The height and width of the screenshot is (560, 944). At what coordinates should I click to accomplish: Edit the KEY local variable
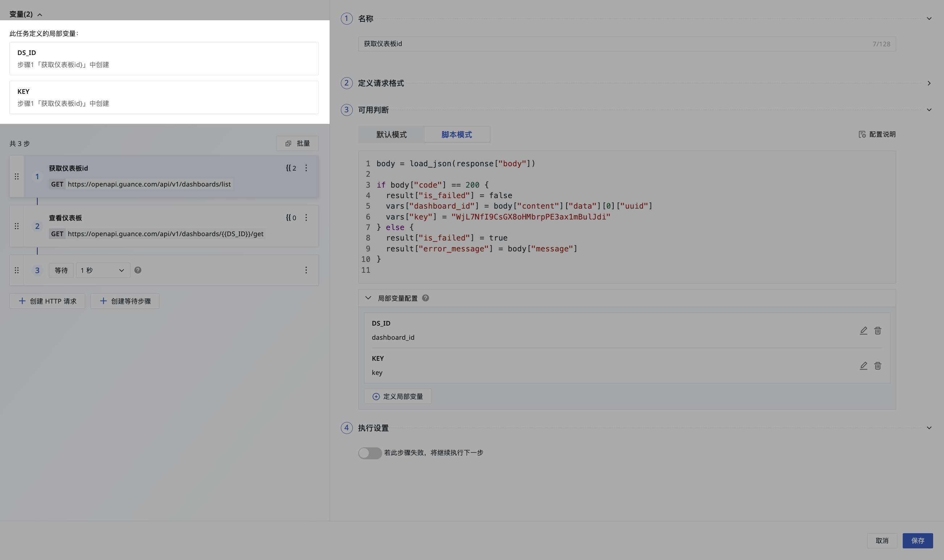(x=863, y=365)
